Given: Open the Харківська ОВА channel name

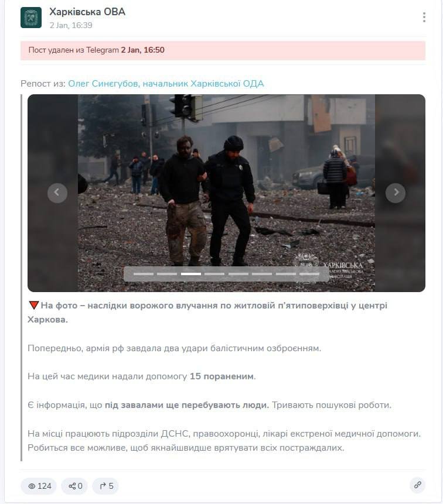Looking at the screenshot, I should point(87,12).
